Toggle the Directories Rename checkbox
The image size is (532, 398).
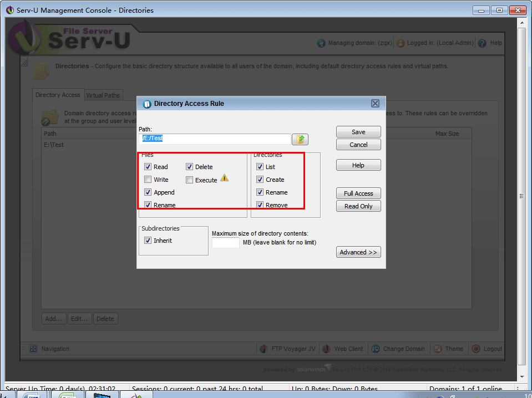coord(260,192)
